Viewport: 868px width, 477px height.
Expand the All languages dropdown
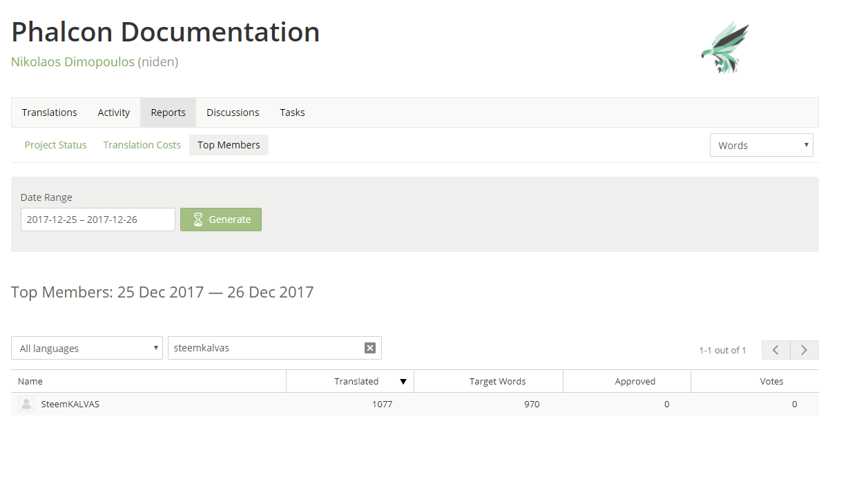pos(87,348)
